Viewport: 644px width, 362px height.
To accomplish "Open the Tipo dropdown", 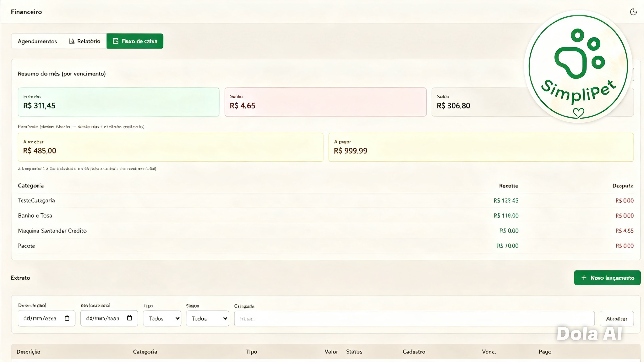I will point(162,319).
